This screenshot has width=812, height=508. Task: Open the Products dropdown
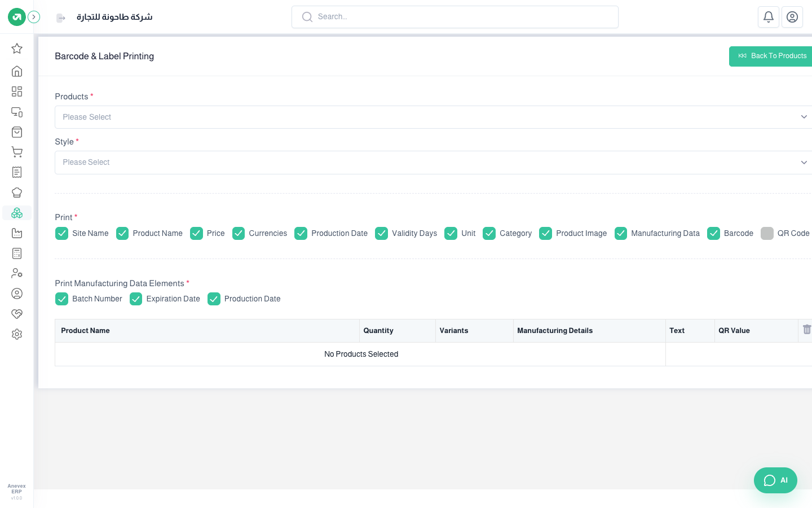pos(434,117)
